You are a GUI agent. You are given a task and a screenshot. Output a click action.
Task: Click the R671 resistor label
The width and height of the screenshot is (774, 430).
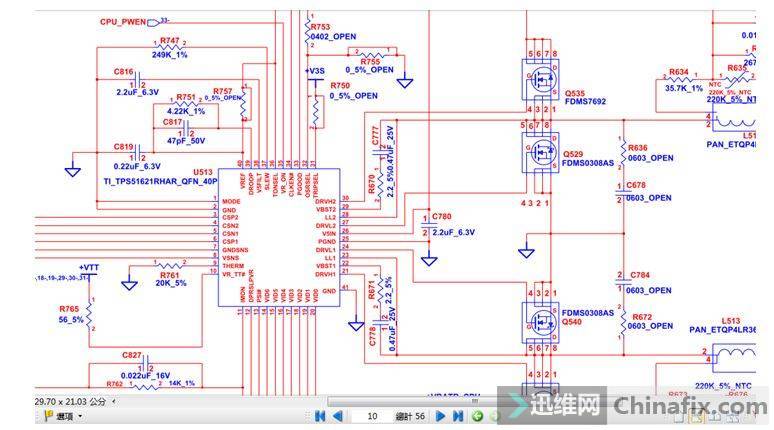tap(372, 290)
